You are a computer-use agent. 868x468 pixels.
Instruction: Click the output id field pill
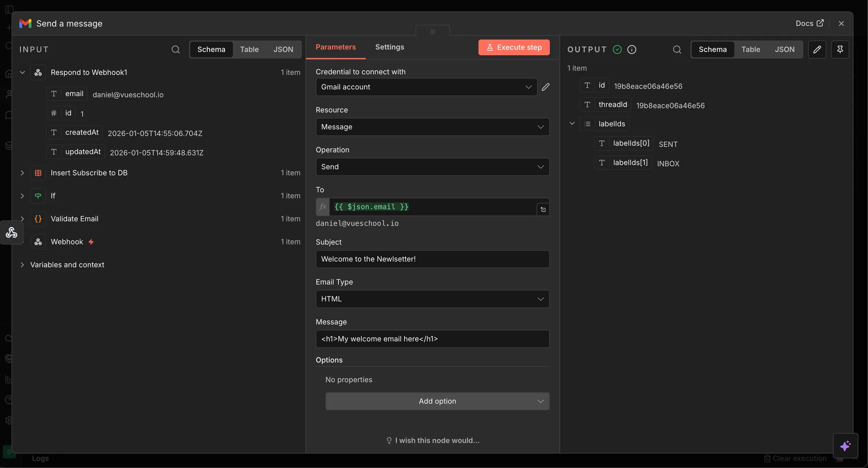[x=595, y=85]
